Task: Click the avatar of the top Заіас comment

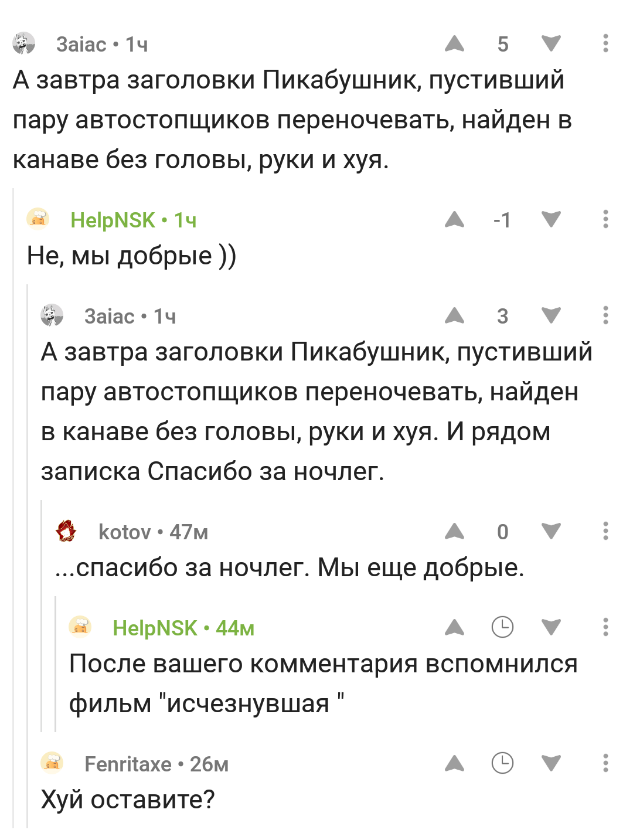Action: click(x=24, y=44)
